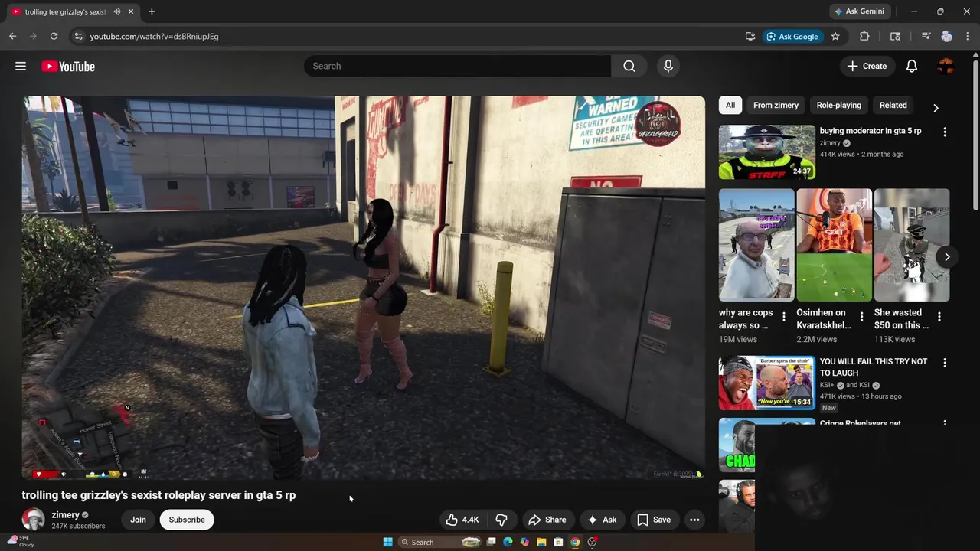Click the search magnifier button
This screenshot has height=551, width=980.
coord(629,66)
